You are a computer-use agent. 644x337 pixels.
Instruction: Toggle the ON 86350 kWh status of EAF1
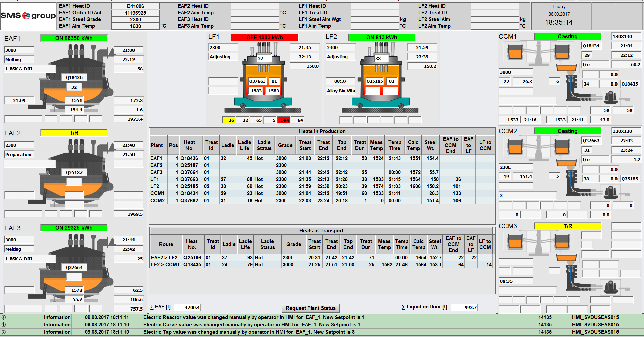point(74,38)
